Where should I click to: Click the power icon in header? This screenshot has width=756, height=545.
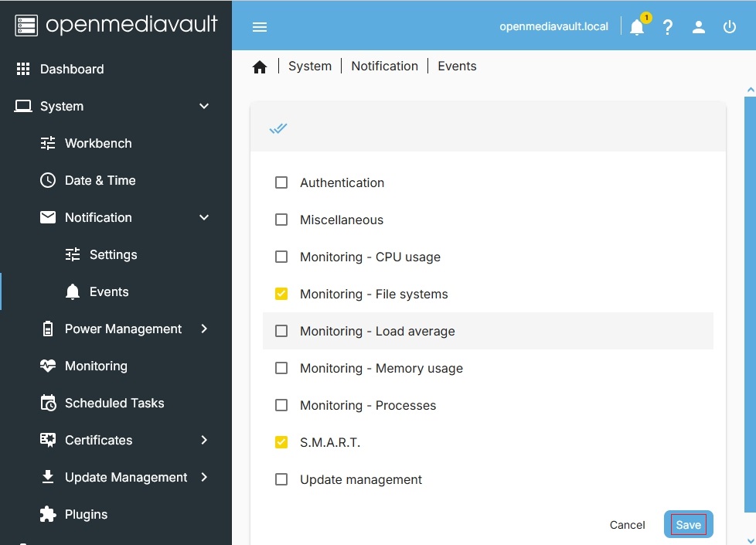click(730, 27)
